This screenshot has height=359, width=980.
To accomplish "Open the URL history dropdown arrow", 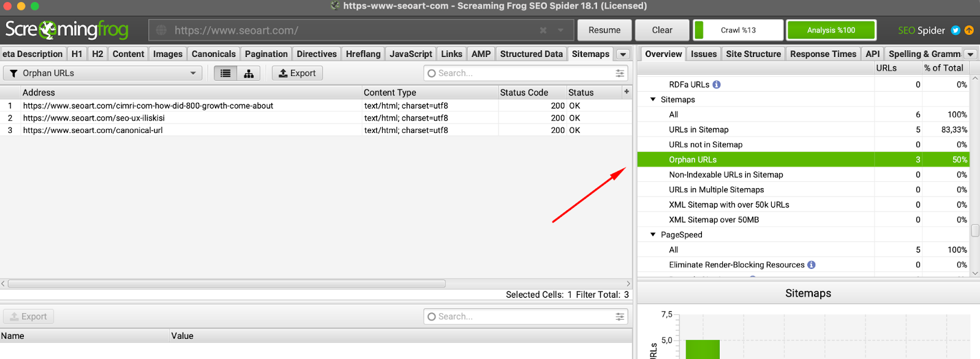I will 560,30.
